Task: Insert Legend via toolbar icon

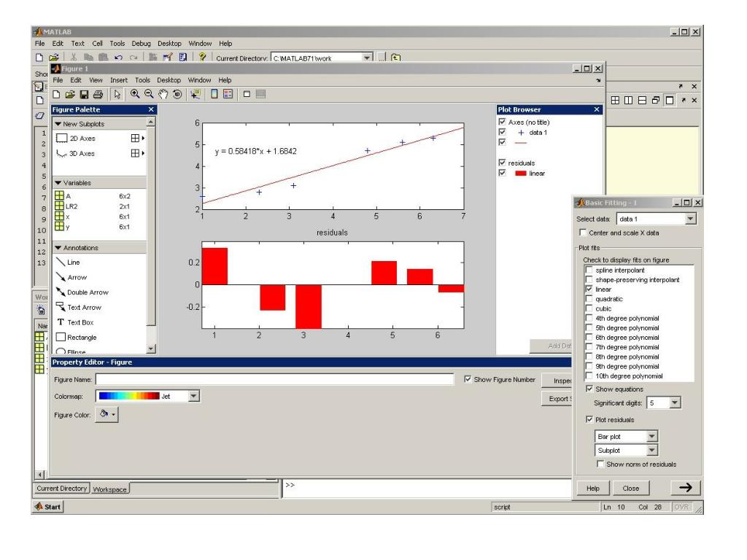Action: point(228,94)
